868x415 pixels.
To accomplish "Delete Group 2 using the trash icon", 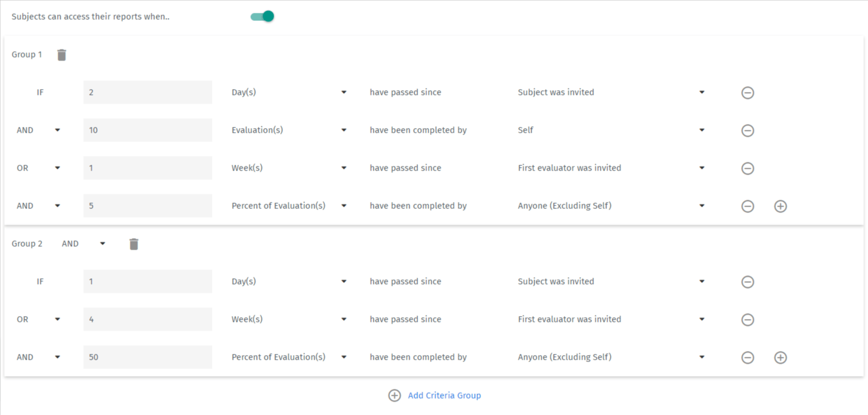I will pyautogui.click(x=133, y=244).
